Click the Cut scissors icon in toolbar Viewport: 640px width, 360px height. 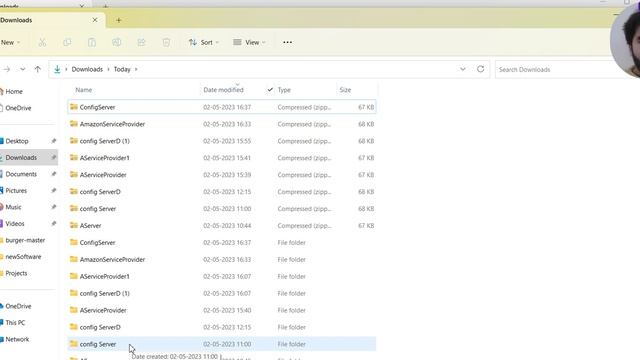(42, 42)
